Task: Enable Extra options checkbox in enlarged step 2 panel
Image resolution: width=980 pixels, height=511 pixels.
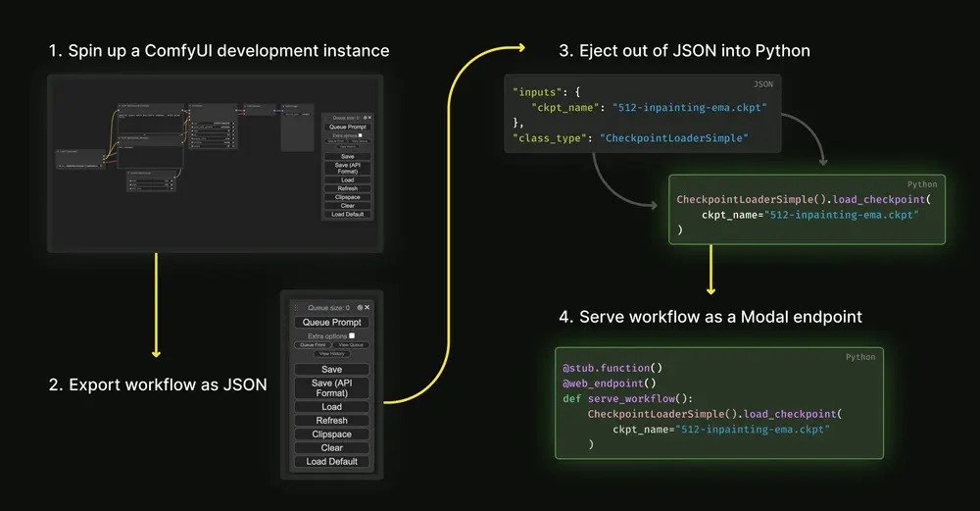Action: coord(352,335)
